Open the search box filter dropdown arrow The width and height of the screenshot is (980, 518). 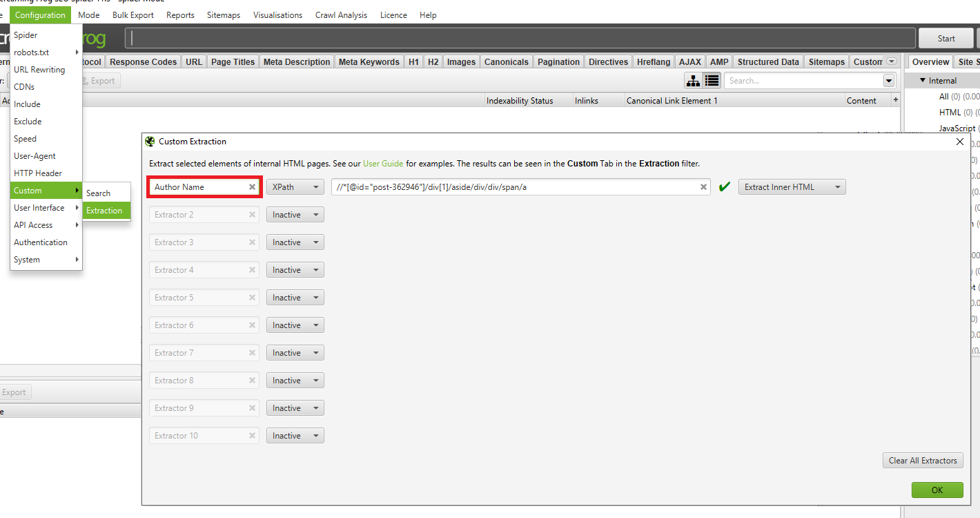click(888, 81)
